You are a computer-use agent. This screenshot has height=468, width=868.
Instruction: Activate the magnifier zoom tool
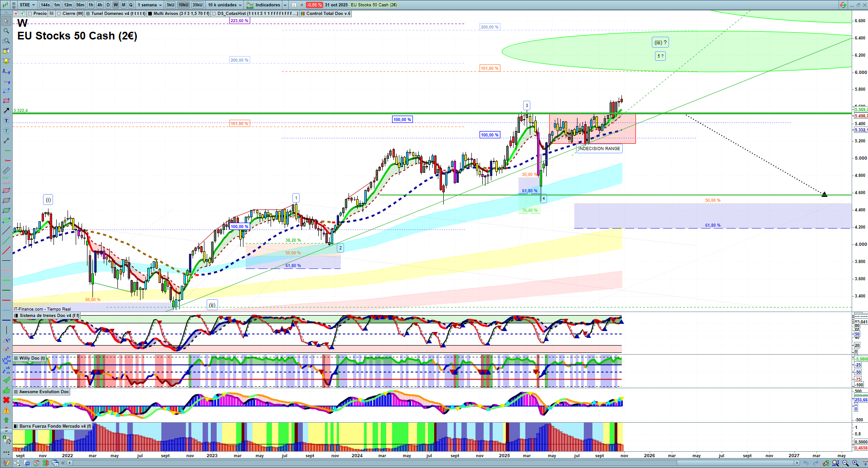click(6, 31)
